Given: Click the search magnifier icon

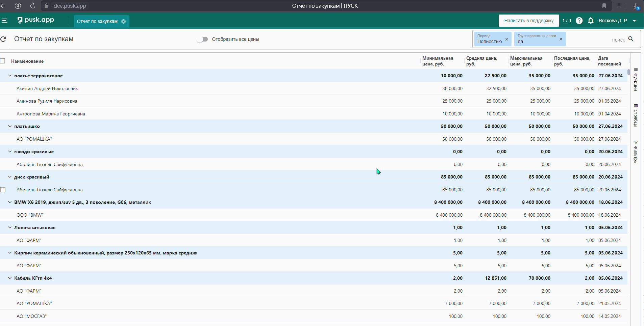Looking at the screenshot, I should coord(631,39).
